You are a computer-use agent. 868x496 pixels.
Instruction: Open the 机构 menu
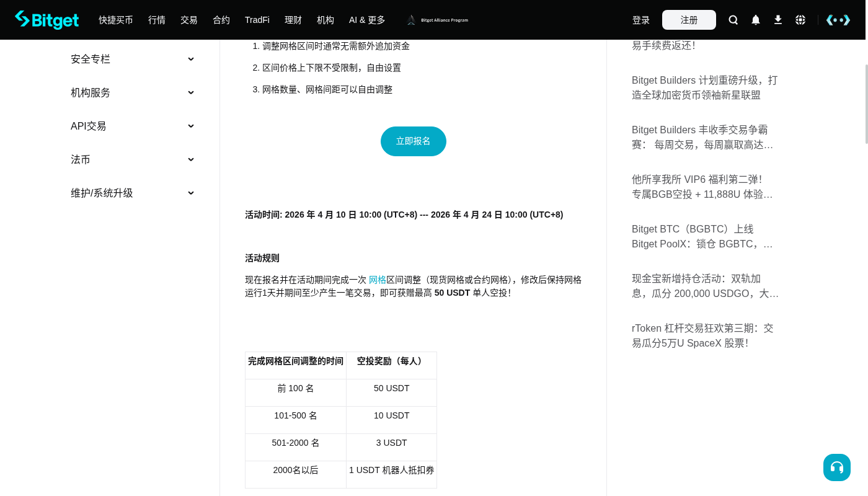[x=325, y=20]
